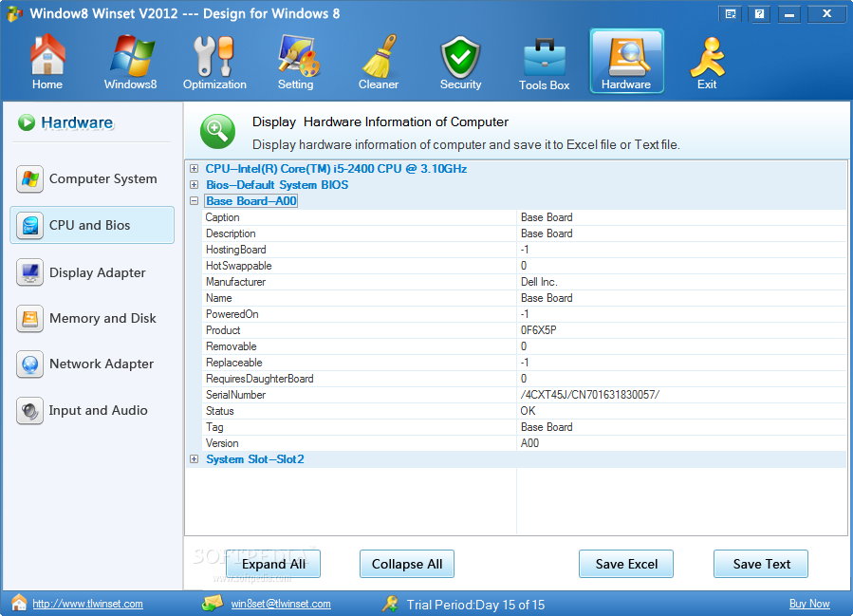Image resolution: width=853 pixels, height=616 pixels.
Task: Click the CPU and Bios chip icon
Action: pyautogui.click(x=29, y=225)
